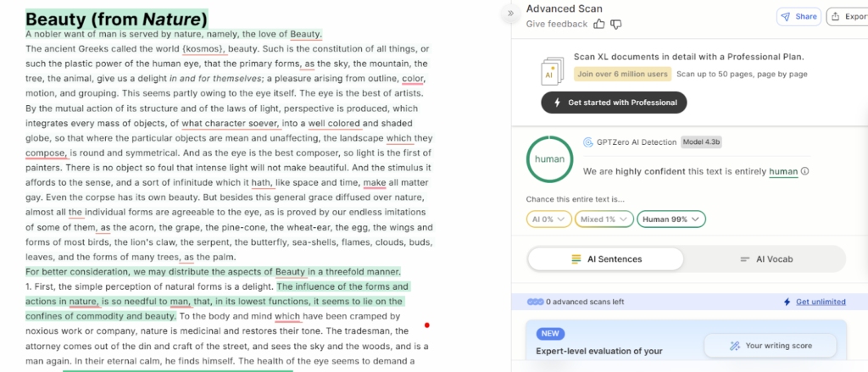Switch to the AI Sentences tab

pos(605,259)
